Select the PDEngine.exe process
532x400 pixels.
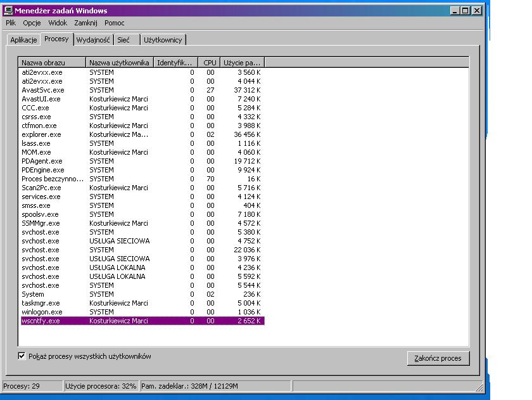pos(142,170)
